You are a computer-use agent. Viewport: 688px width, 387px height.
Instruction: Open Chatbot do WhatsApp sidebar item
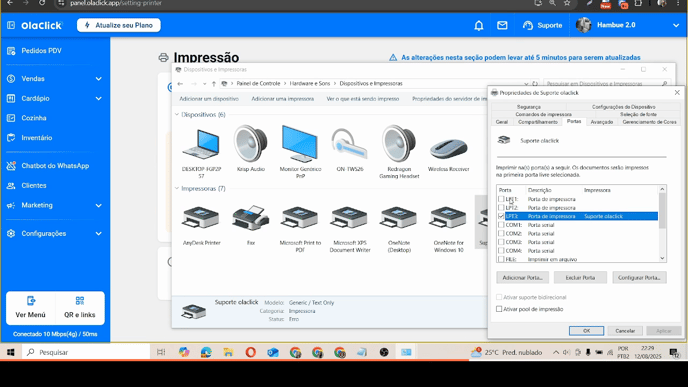point(55,166)
